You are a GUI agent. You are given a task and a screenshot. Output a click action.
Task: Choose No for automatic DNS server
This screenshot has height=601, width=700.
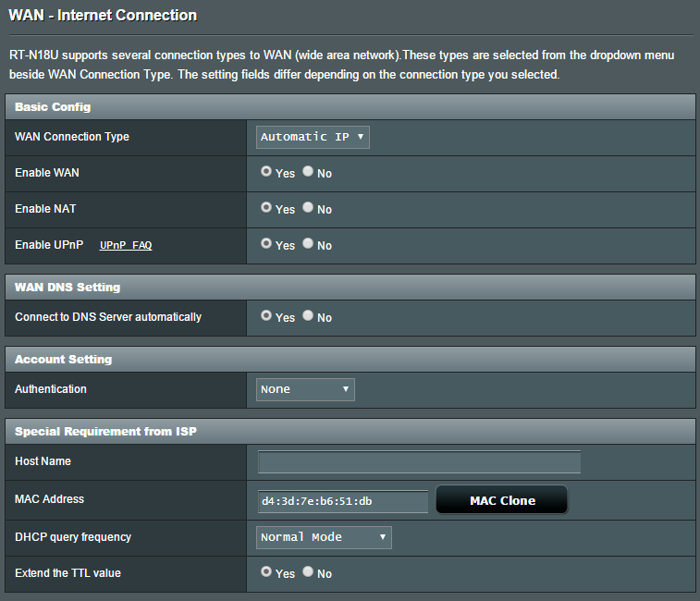tap(308, 316)
